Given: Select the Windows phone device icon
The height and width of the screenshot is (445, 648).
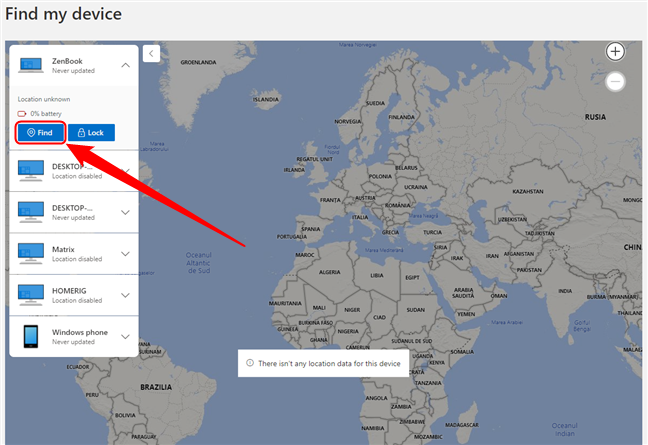Looking at the screenshot, I should [x=31, y=336].
